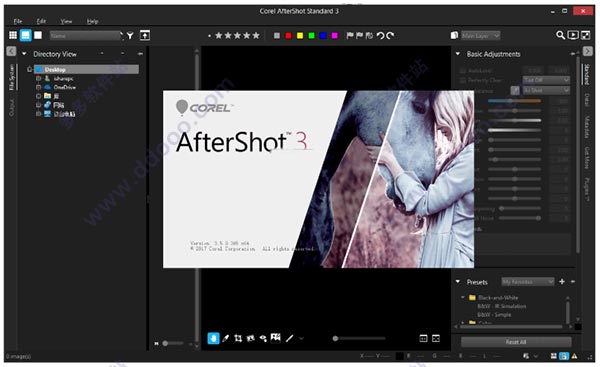Viewport: 600px width, 367px height.
Task: Click the fit-to-window icon
Action: [x=436, y=338]
